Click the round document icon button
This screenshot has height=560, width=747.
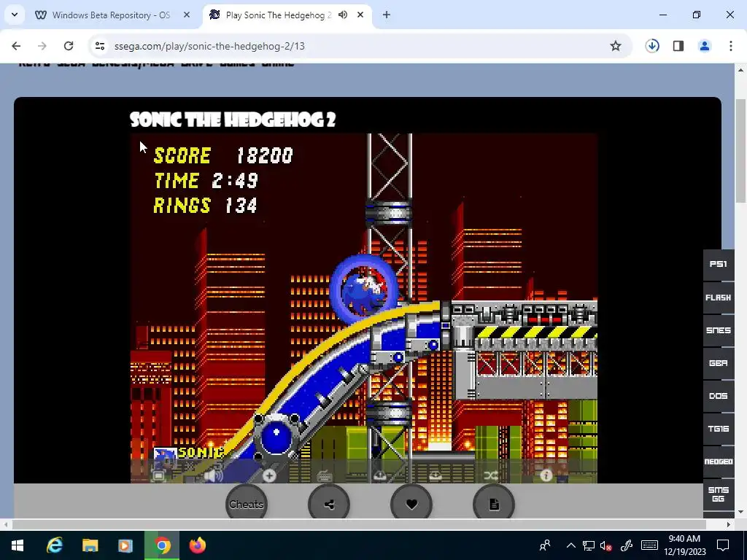click(494, 505)
